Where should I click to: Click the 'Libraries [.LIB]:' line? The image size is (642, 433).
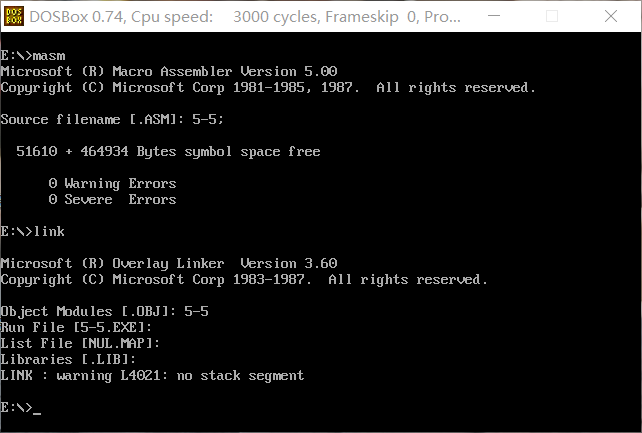click(68, 360)
